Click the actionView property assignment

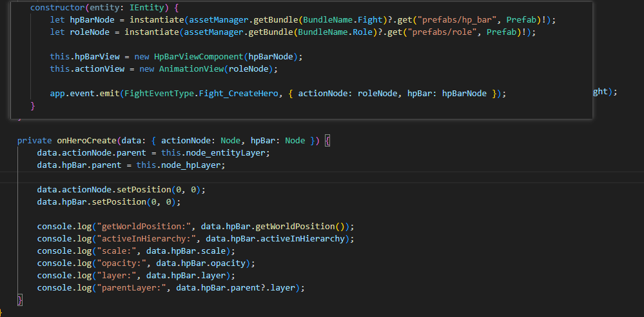100,69
